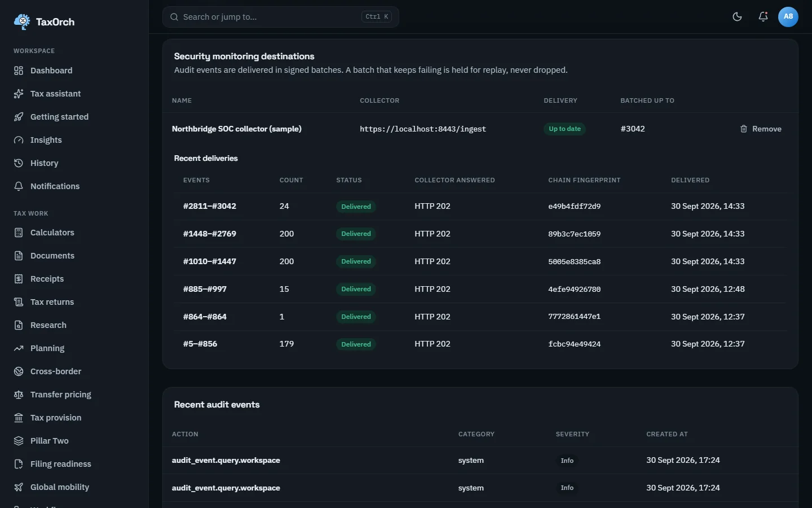Click delivered time 30 Sept 2026, 12:48

tap(708, 289)
